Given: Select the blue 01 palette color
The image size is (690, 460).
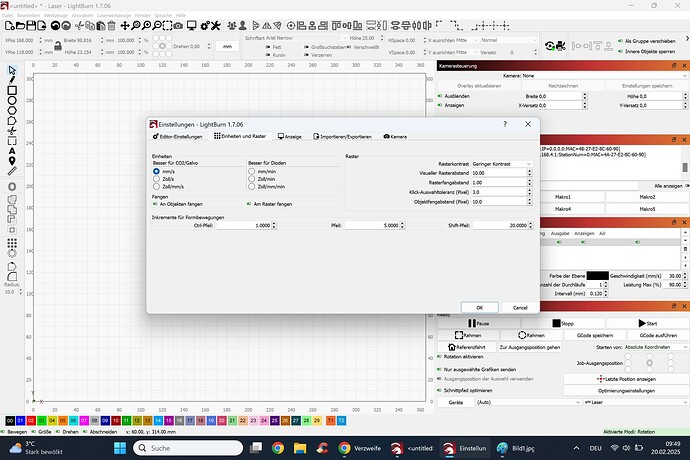Looking at the screenshot, I should (x=20, y=421).
